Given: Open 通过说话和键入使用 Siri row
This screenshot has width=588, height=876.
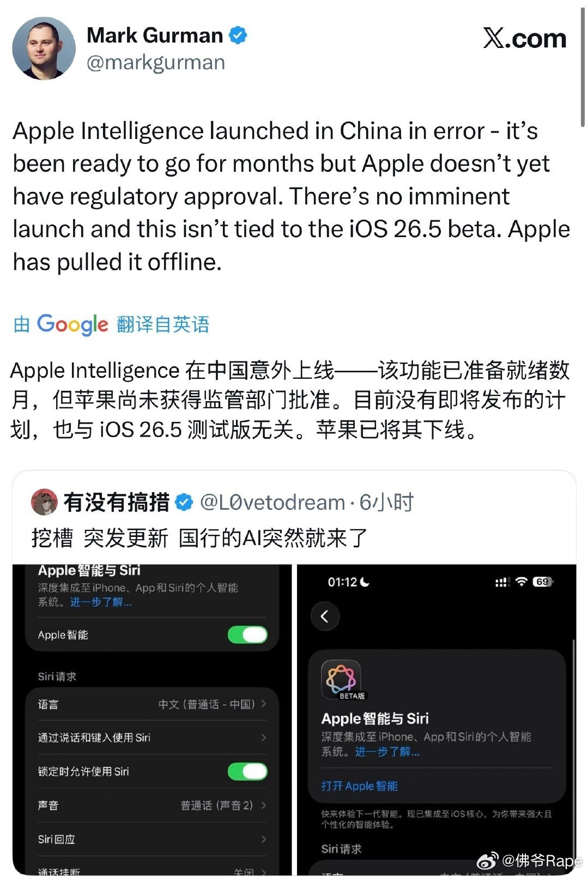Looking at the screenshot, I should pos(152,738).
